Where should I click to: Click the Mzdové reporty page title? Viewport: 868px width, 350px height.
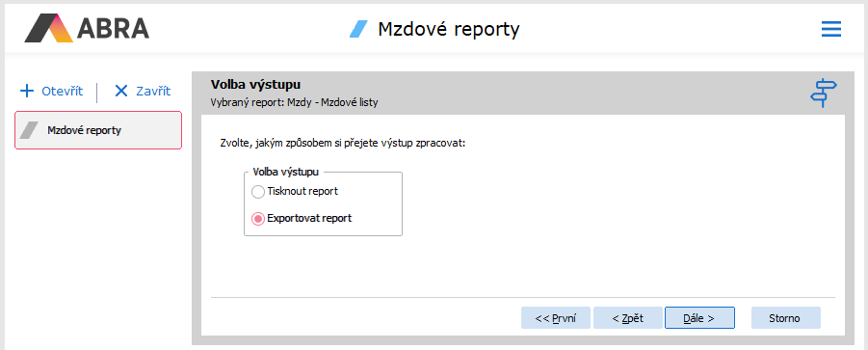(448, 29)
